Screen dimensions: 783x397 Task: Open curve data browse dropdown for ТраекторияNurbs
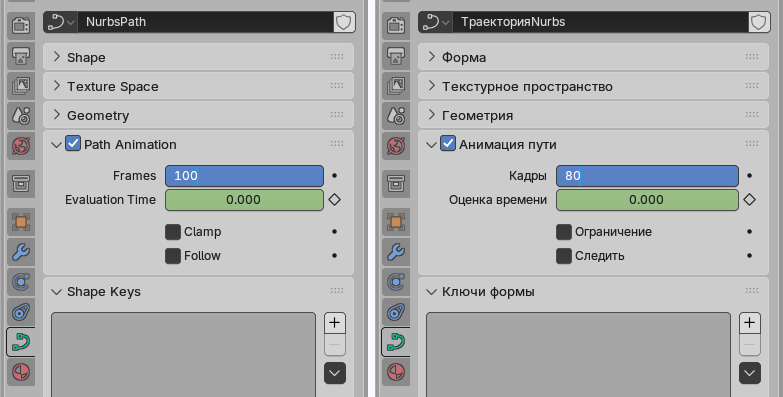pos(436,22)
